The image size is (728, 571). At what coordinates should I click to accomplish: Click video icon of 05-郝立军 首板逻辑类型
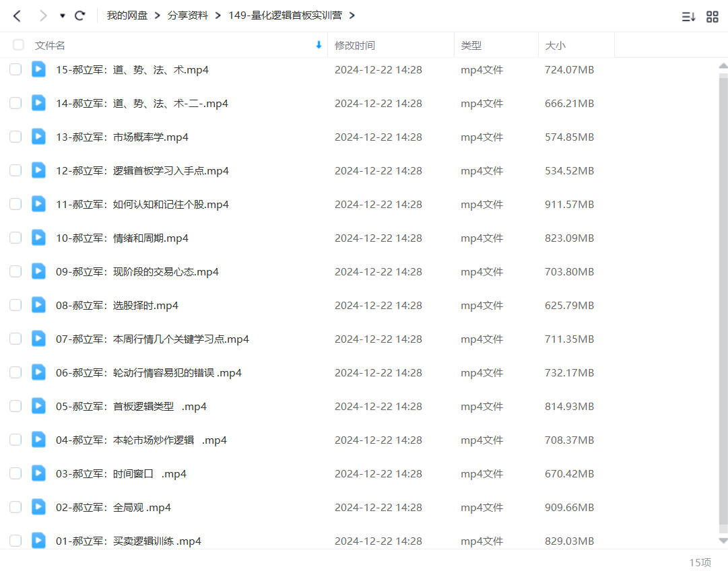(38, 406)
